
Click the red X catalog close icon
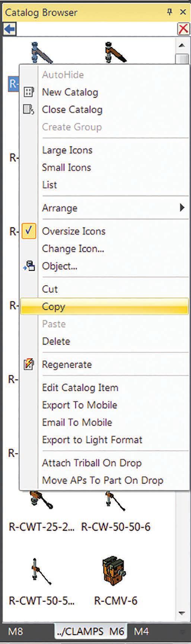(183, 29)
